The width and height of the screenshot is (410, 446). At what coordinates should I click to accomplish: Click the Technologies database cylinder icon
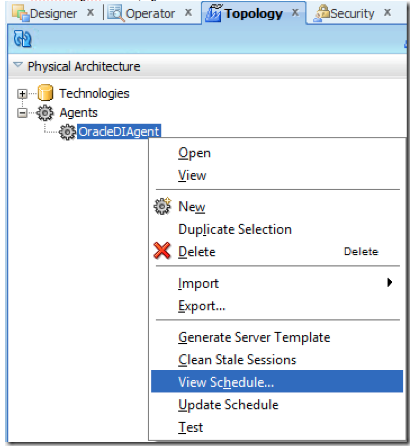(45, 93)
